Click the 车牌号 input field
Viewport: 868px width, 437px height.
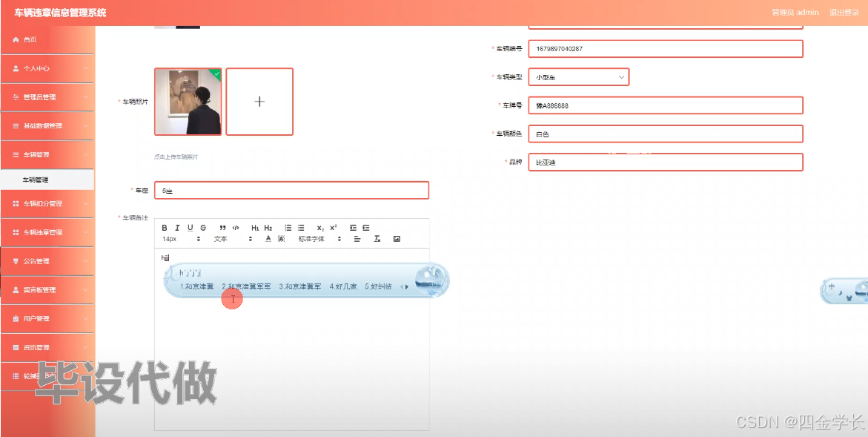coord(665,105)
